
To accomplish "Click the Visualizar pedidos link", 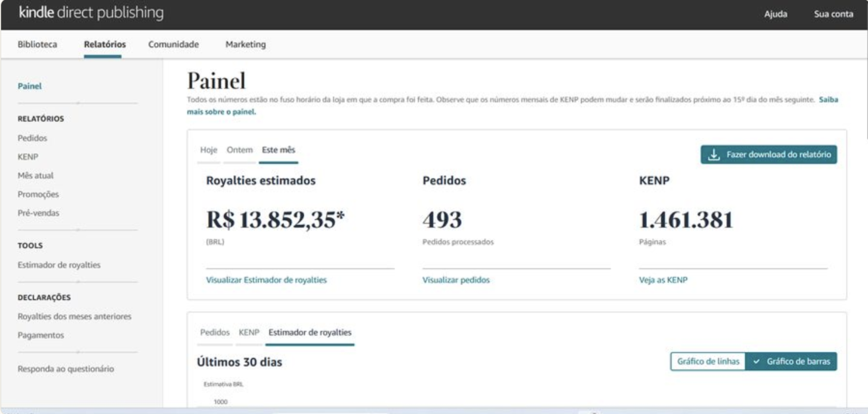I will [456, 280].
